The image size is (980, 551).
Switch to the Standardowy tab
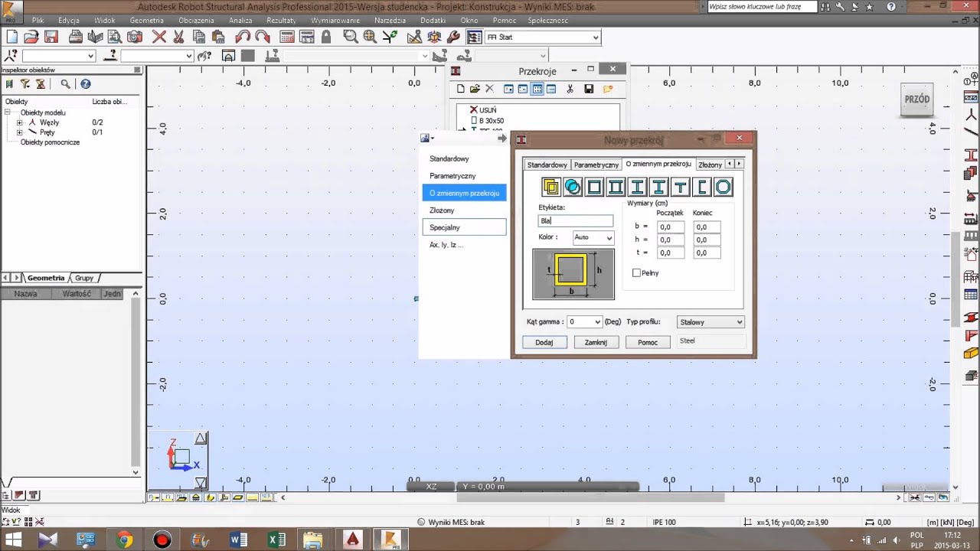(x=547, y=165)
